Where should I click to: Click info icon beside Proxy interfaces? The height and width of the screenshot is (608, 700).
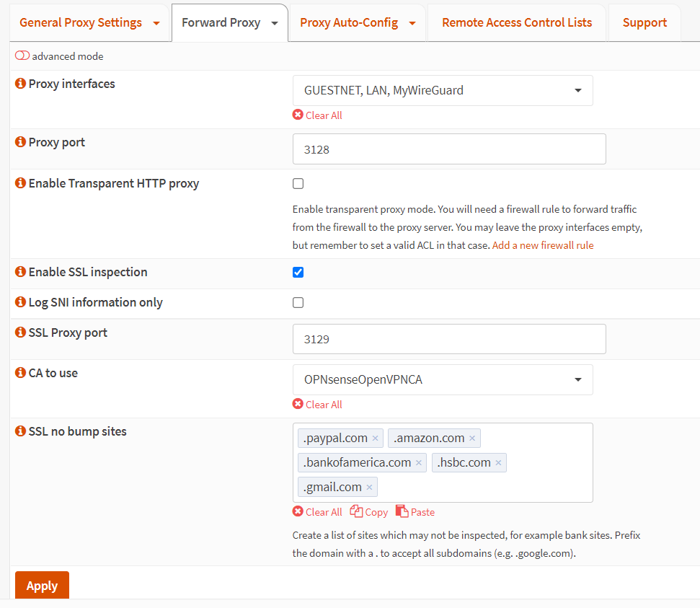(20, 84)
